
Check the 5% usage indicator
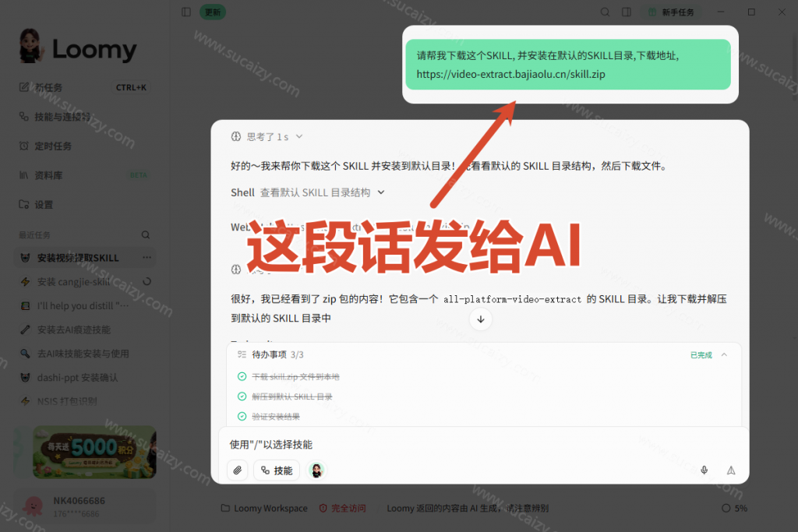(734, 508)
